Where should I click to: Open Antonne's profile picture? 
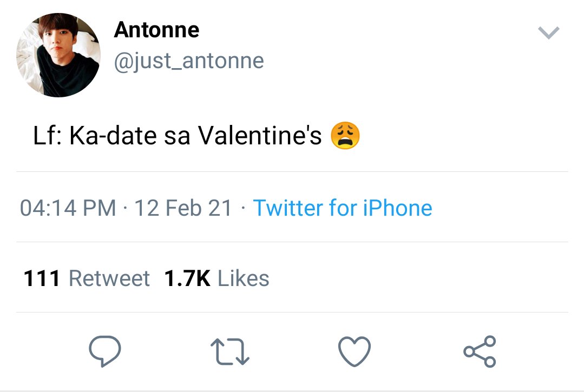pos(58,55)
